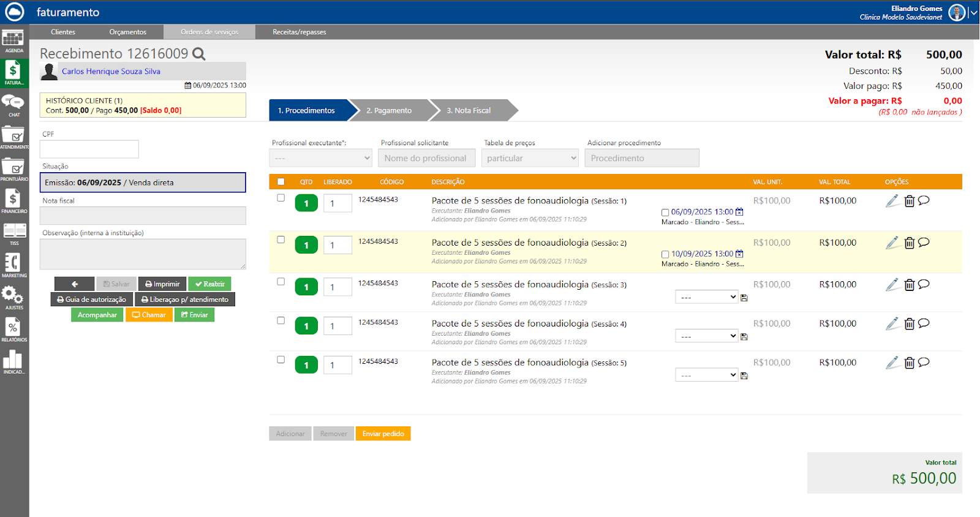The height and width of the screenshot is (517, 980).
Task: Open the Prontuário sidebar icon
Action: click(13, 170)
